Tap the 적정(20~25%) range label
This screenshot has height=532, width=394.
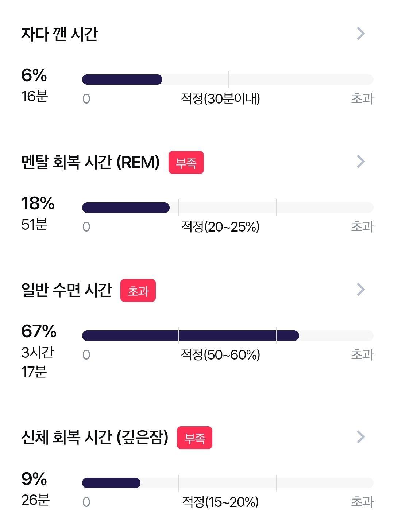tap(220, 226)
